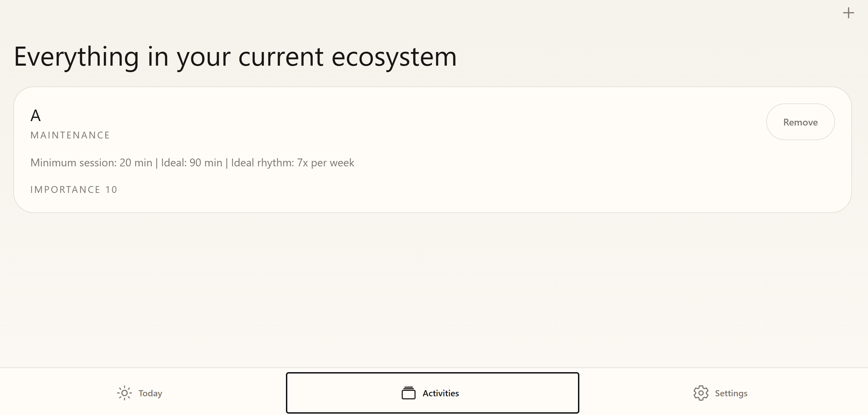Image resolution: width=868 pixels, height=415 pixels.
Task: Click the "Ideal rhythm: 7x per week" text
Action: (292, 163)
